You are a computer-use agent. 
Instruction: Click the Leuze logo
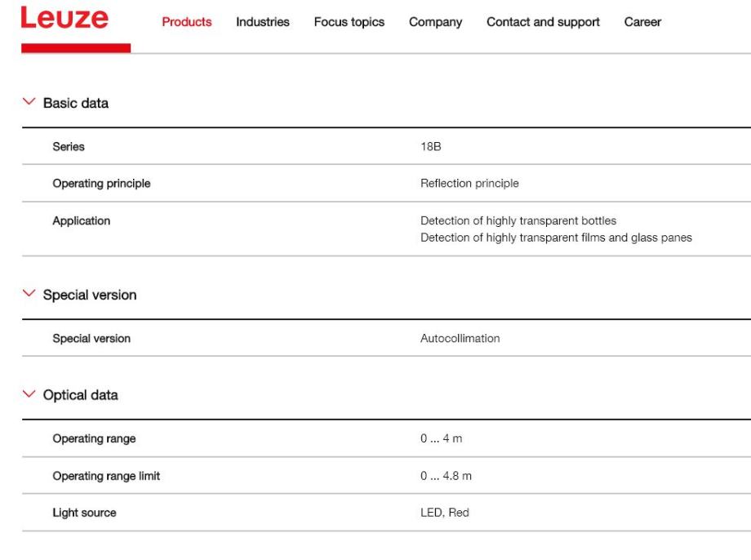(x=64, y=20)
